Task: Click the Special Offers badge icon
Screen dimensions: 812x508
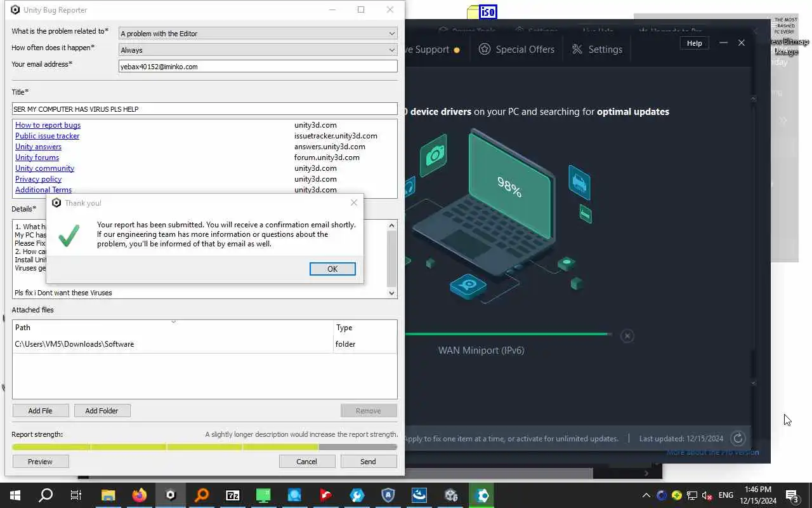Action: point(485,50)
